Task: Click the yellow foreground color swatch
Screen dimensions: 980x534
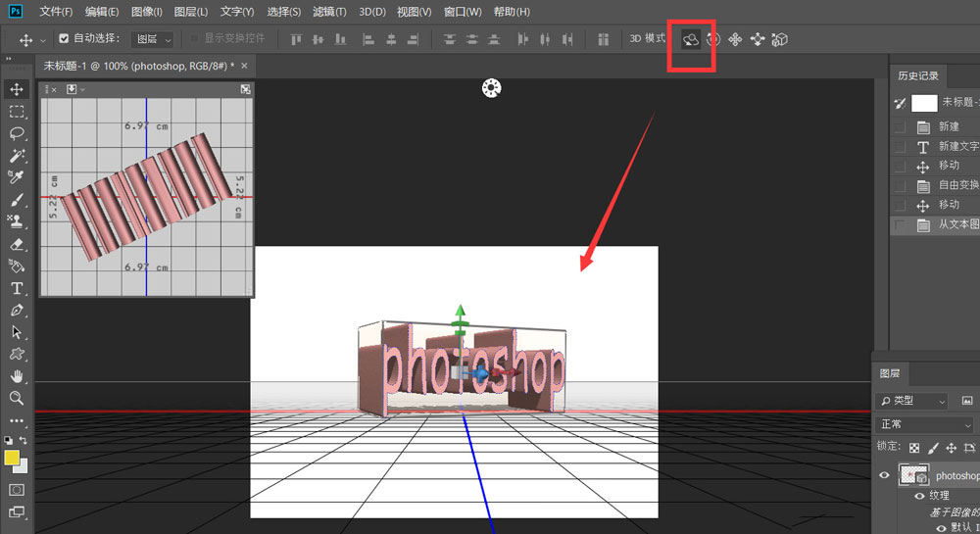Action: coord(13,458)
